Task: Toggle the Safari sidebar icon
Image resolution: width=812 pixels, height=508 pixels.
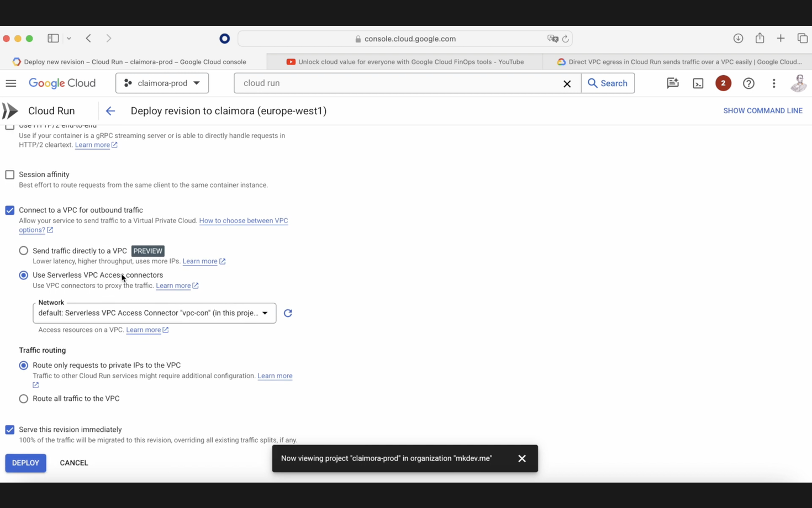Action: (x=53, y=39)
